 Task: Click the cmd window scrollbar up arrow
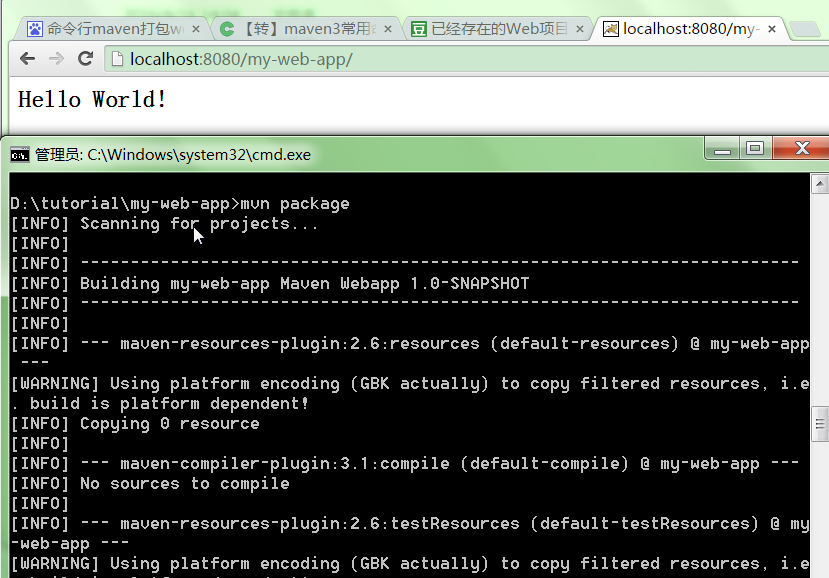pyautogui.click(x=819, y=184)
